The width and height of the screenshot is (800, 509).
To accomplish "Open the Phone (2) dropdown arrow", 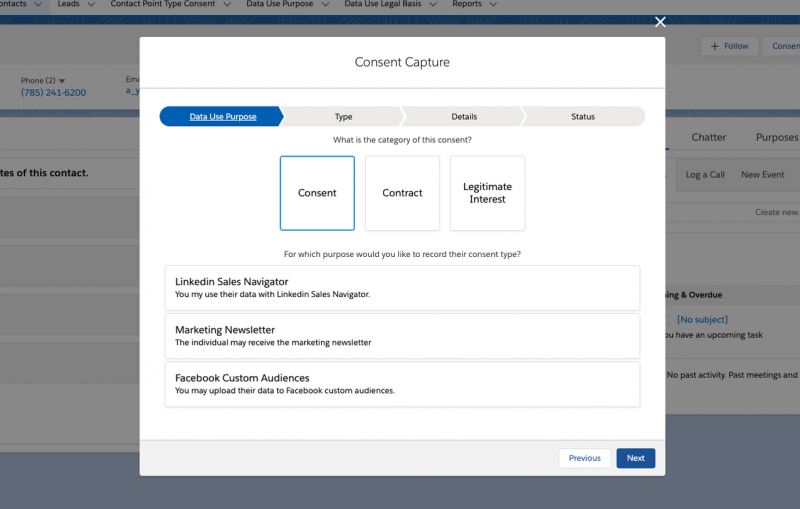I will [x=62, y=81].
